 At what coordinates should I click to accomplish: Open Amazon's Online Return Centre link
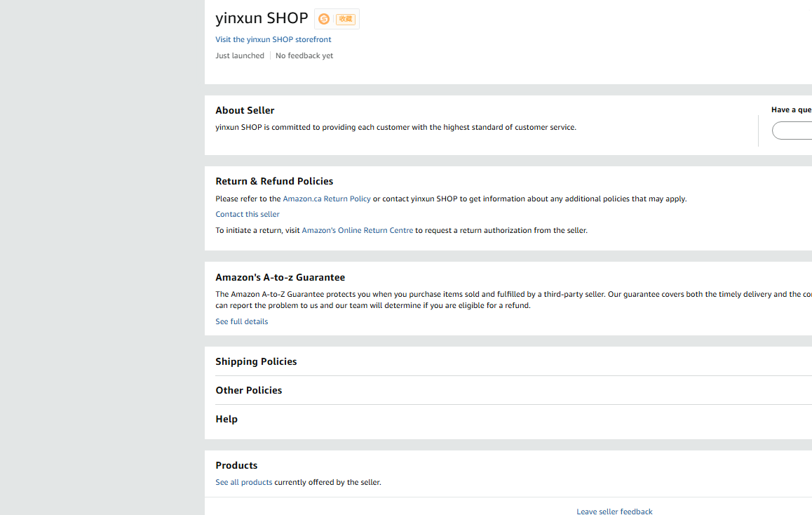(358, 230)
